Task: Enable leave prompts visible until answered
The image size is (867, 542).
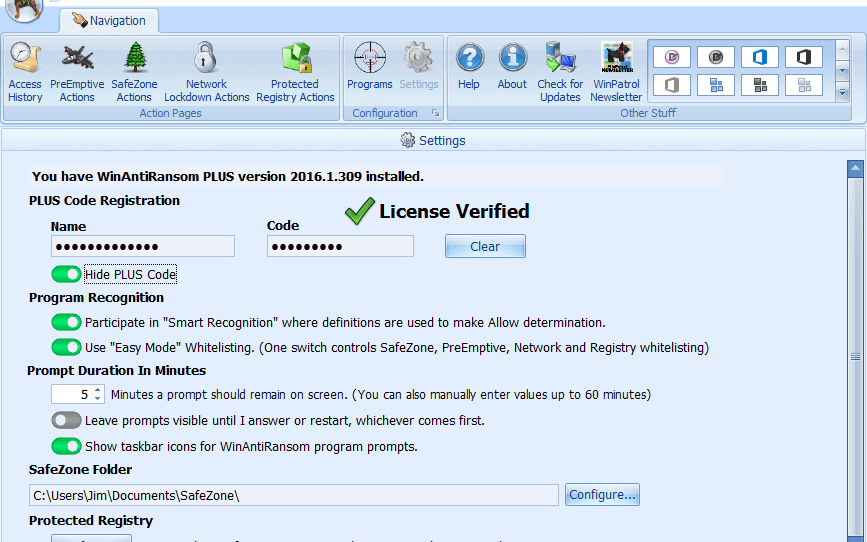Action: pyautogui.click(x=66, y=420)
